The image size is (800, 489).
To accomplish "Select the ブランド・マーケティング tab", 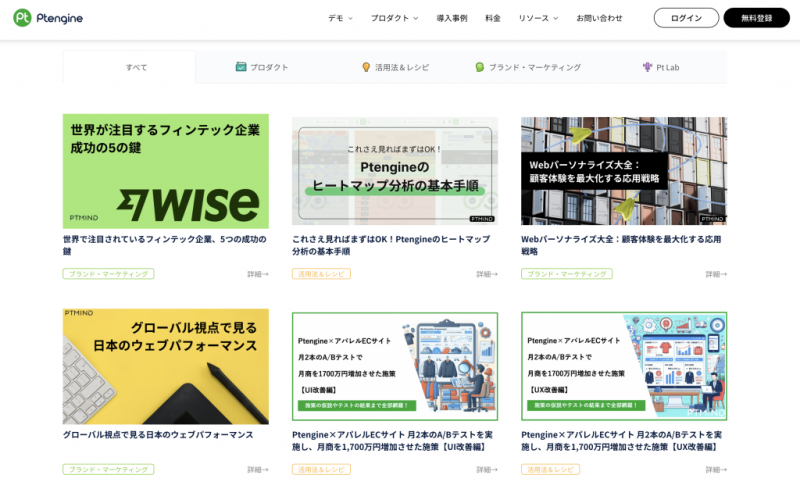I will point(528,67).
